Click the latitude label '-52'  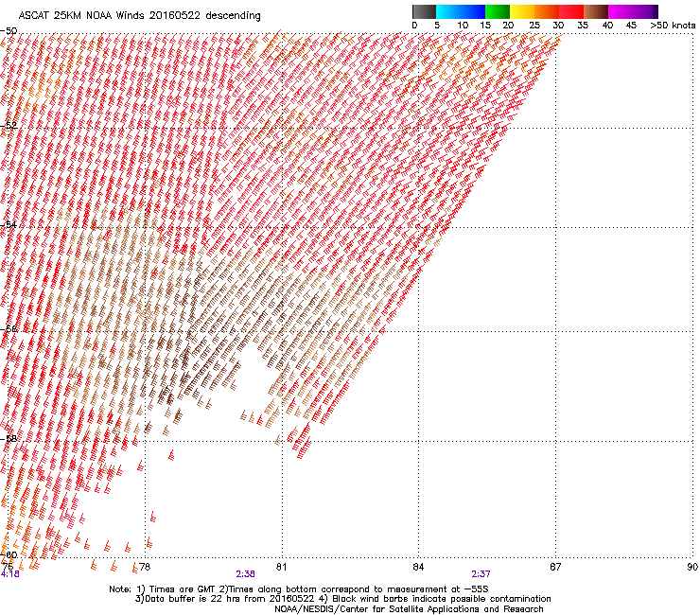tap(9, 126)
